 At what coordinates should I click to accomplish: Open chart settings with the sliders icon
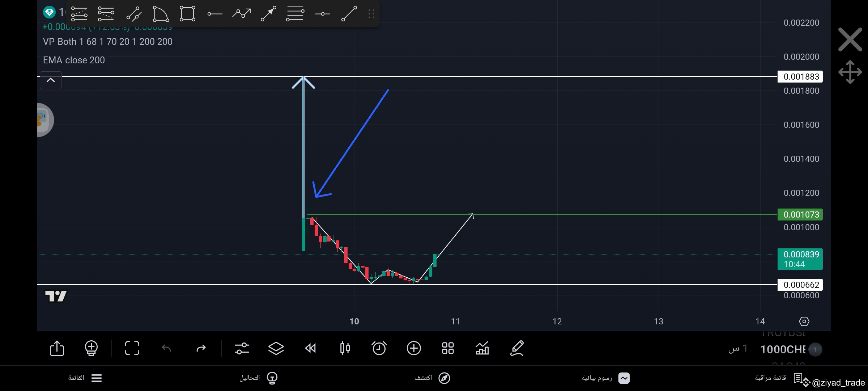coord(242,348)
